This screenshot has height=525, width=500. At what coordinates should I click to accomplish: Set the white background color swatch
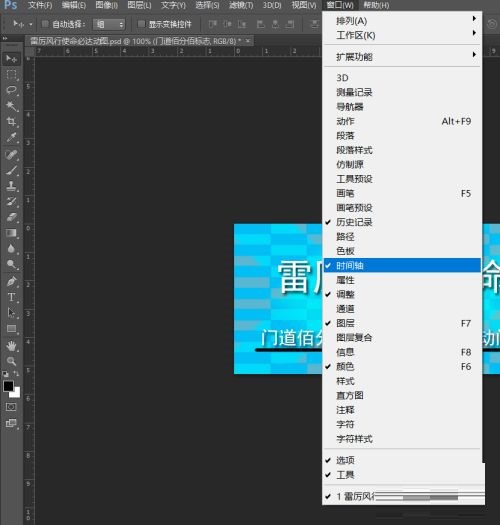coord(16,393)
